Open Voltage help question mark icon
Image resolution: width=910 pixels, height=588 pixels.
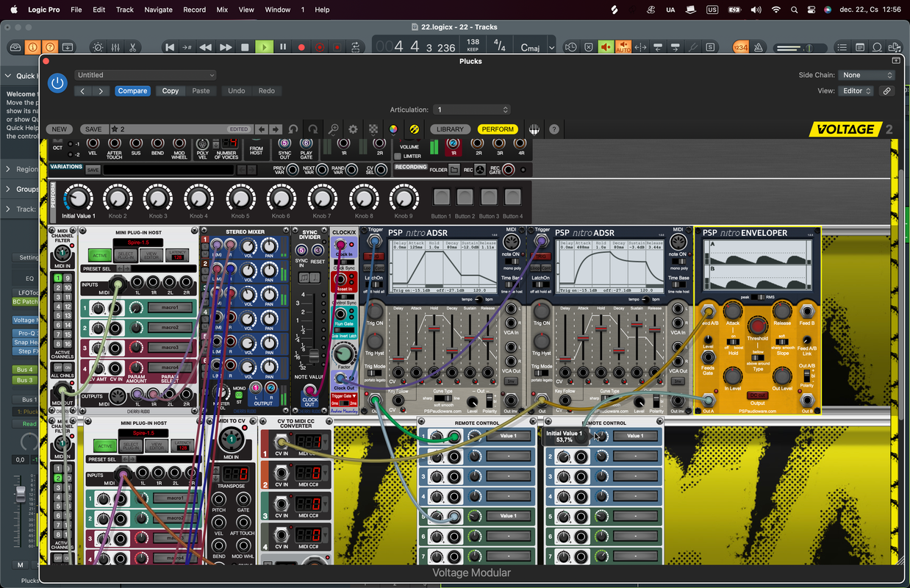point(554,129)
